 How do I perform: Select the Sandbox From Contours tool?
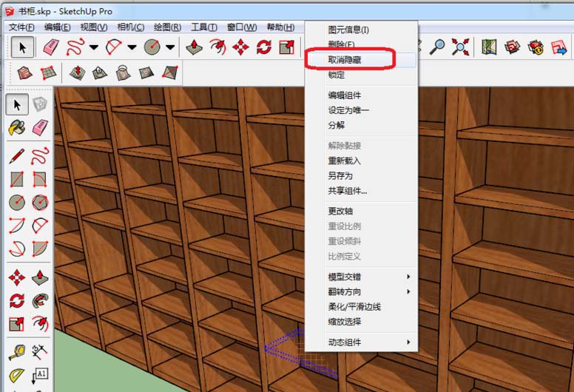24,72
